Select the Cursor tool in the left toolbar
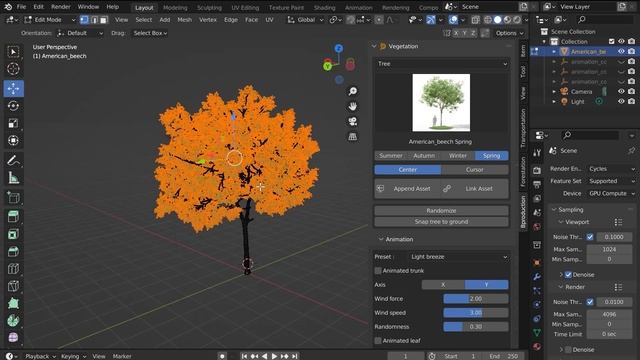 13,69
